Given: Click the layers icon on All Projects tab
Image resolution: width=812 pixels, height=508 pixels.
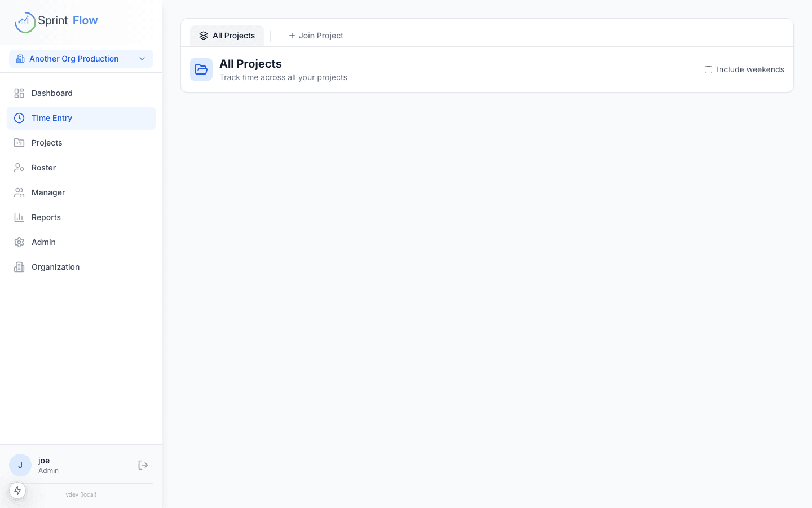Looking at the screenshot, I should 204,35.
